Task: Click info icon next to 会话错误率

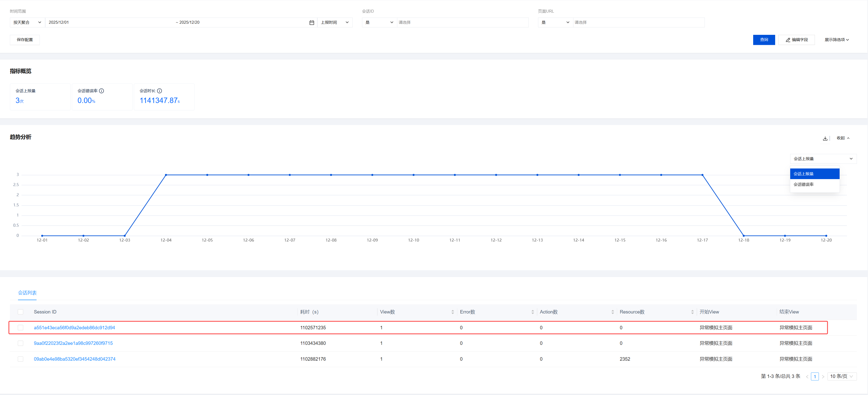Action: (x=101, y=91)
